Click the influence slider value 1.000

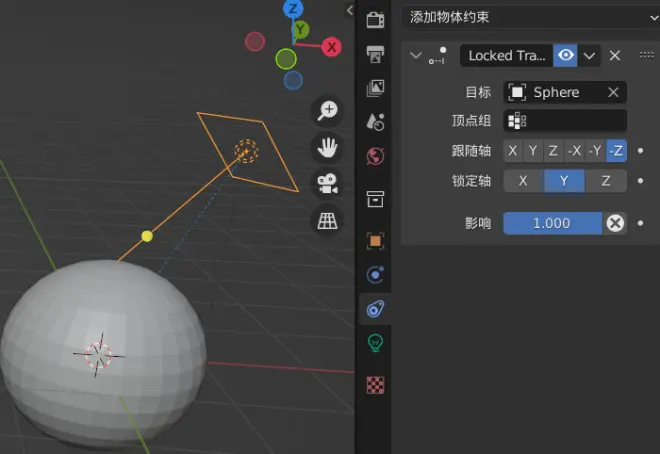[x=552, y=223]
